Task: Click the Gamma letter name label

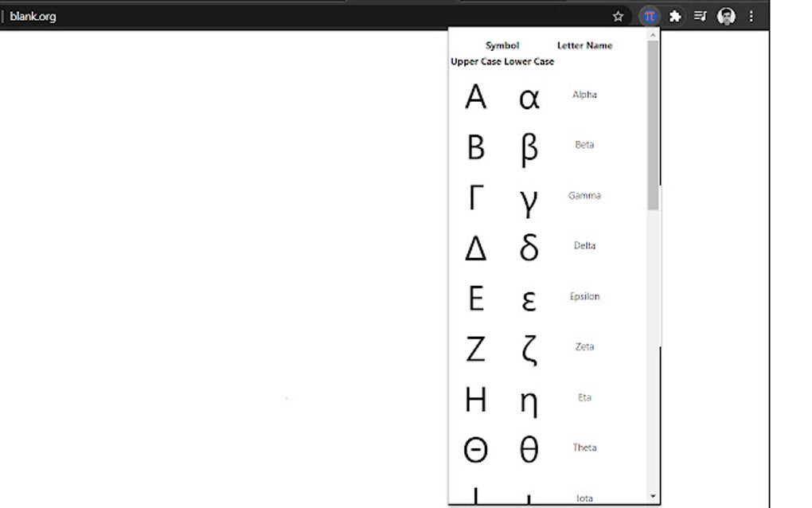Action: 585,195
